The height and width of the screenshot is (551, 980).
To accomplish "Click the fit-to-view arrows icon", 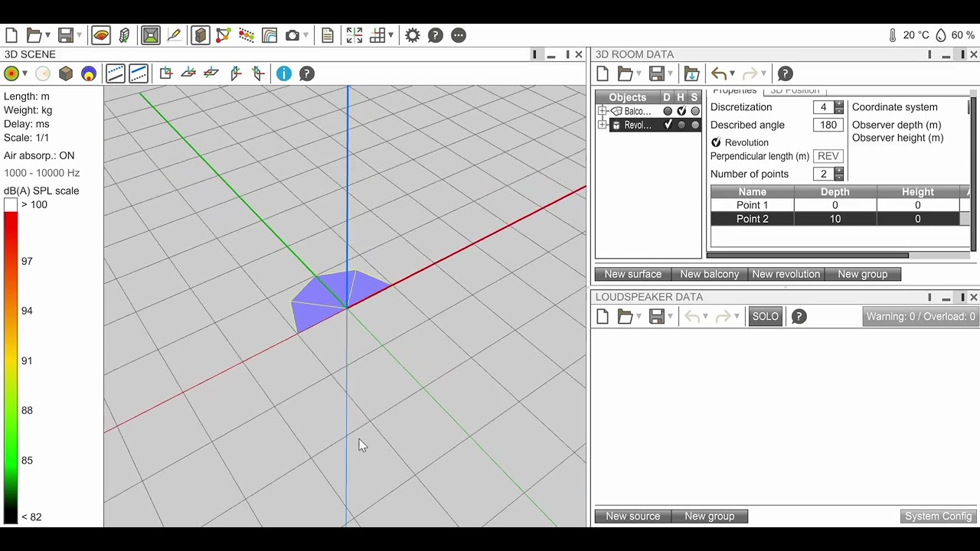I will coord(354,35).
